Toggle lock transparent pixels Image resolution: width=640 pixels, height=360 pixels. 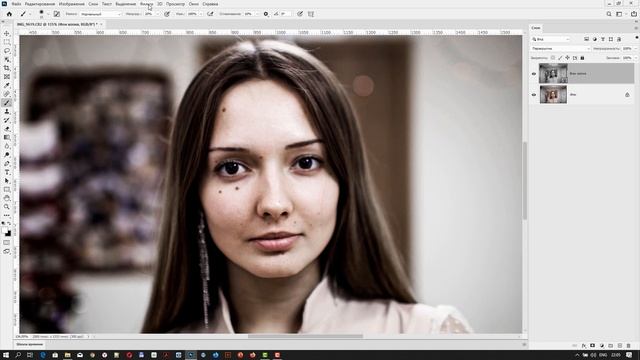(553, 58)
